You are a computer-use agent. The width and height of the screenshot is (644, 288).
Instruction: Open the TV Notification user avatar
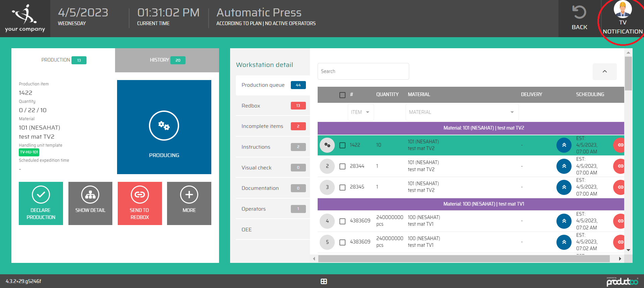tap(623, 9)
